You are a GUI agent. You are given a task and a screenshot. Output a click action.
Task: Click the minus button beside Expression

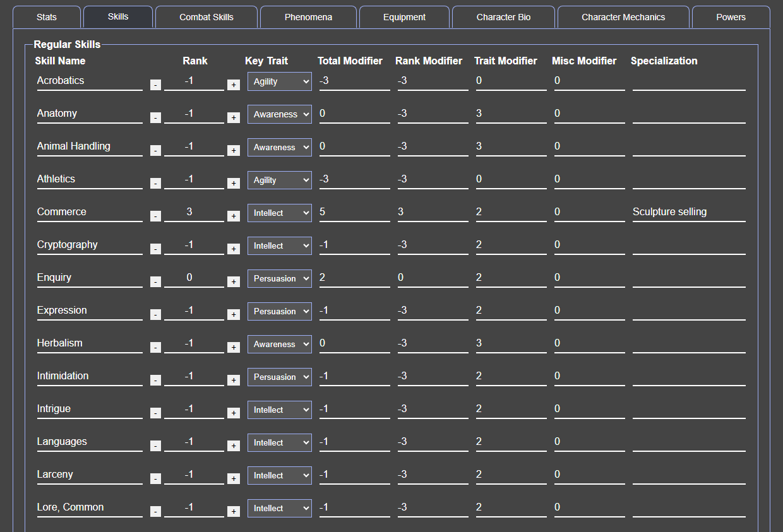coord(155,314)
